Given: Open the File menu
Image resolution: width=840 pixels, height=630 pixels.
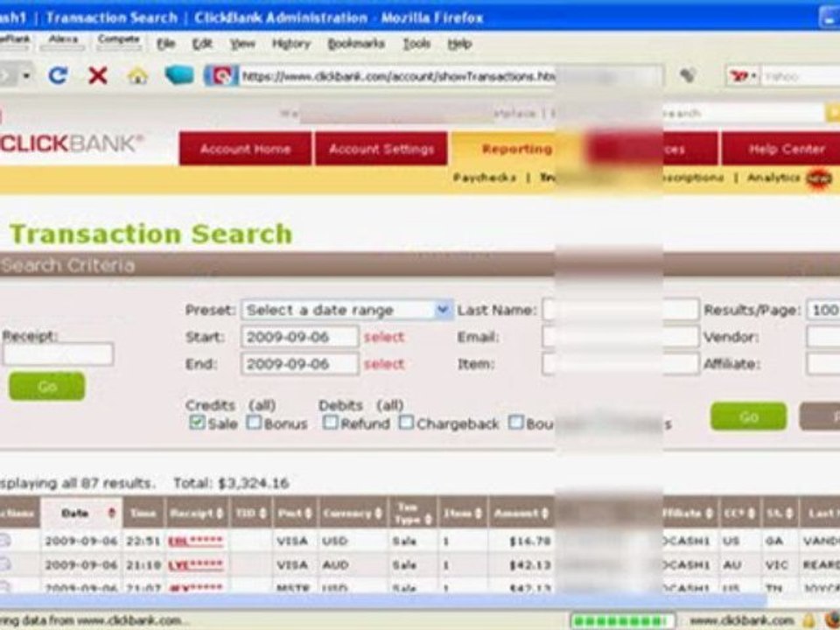Looking at the screenshot, I should tap(165, 44).
